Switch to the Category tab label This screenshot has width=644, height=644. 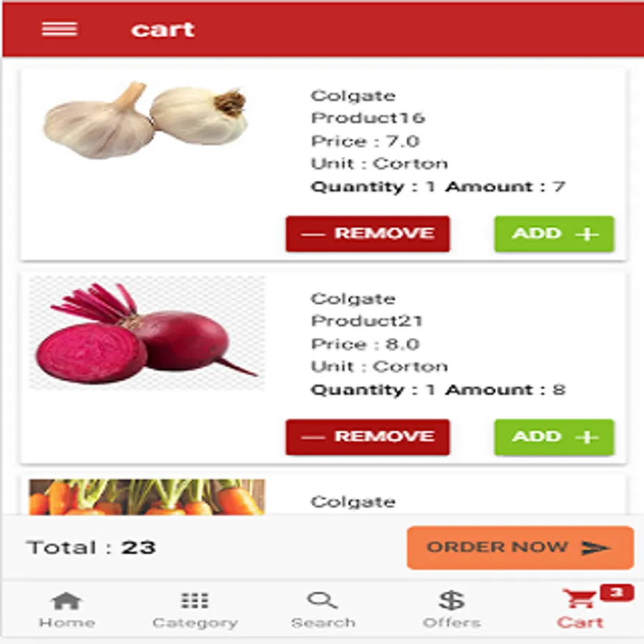195,623
